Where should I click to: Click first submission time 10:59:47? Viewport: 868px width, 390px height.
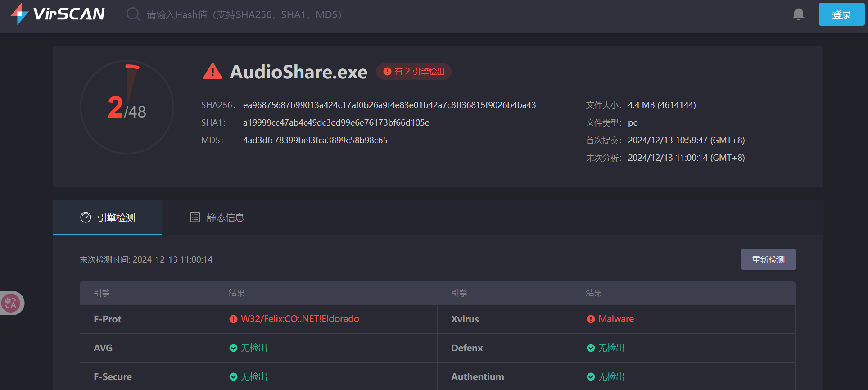[x=686, y=140]
